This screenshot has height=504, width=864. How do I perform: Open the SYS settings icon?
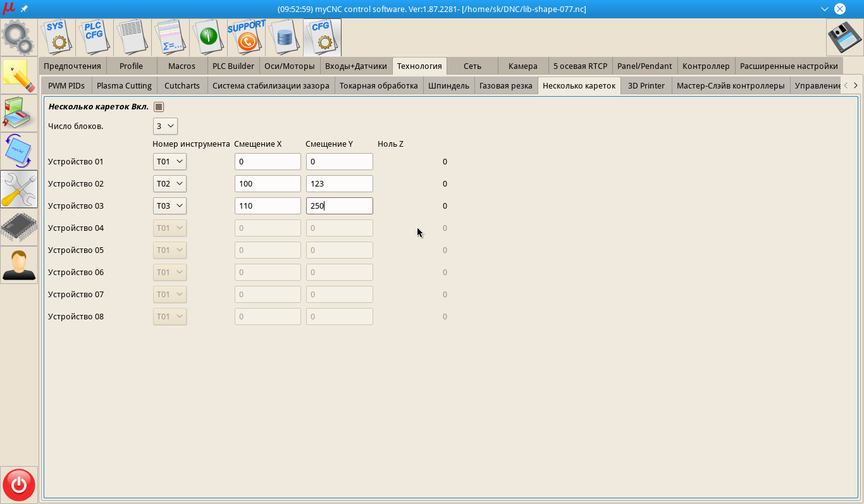(x=57, y=37)
